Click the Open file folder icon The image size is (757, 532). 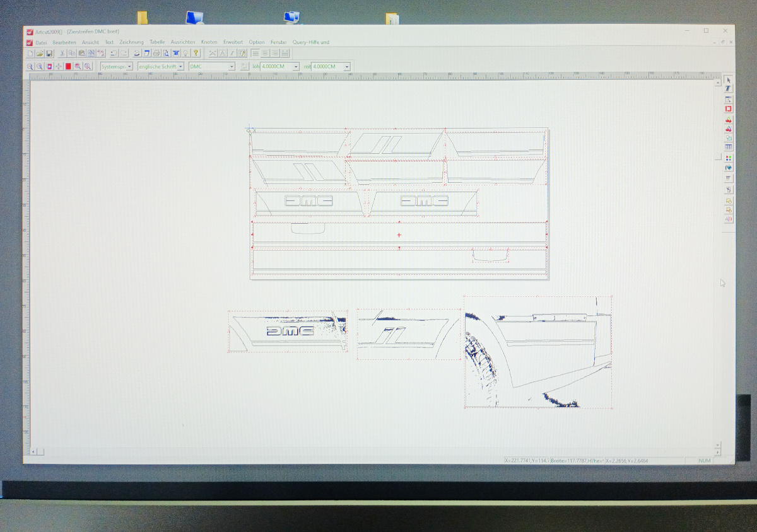(x=39, y=54)
